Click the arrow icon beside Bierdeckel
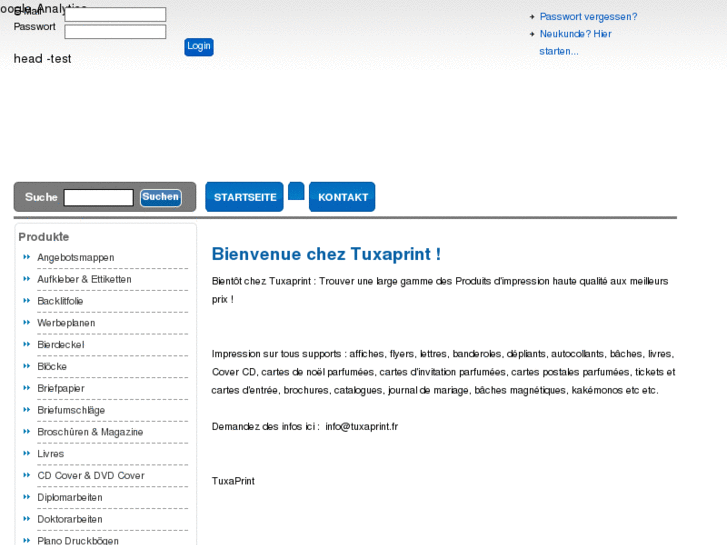This screenshot has height=545, width=727. click(x=26, y=344)
